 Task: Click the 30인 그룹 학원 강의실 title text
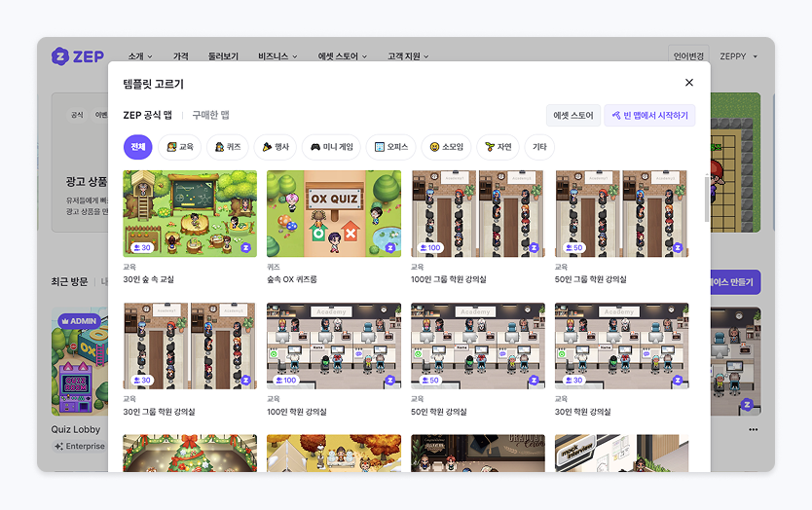tap(159, 412)
